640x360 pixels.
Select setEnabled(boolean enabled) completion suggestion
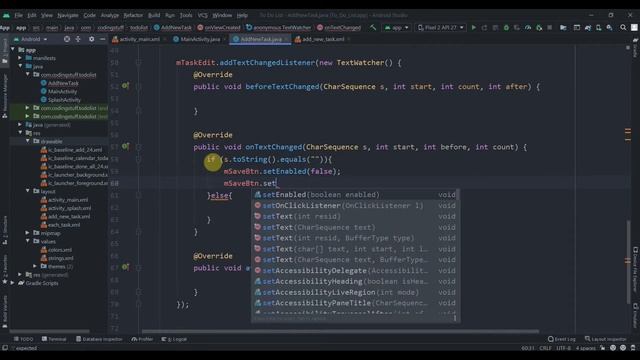coord(355,195)
